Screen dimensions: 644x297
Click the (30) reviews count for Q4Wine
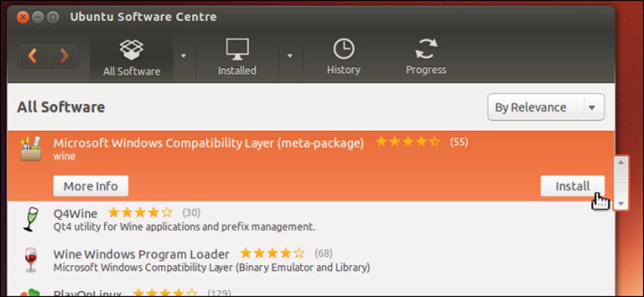pos(191,213)
